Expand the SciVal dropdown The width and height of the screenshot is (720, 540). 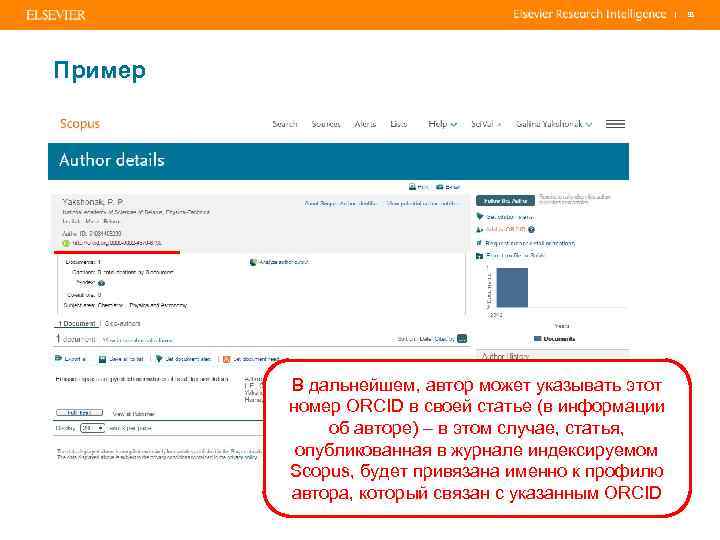(x=486, y=124)
